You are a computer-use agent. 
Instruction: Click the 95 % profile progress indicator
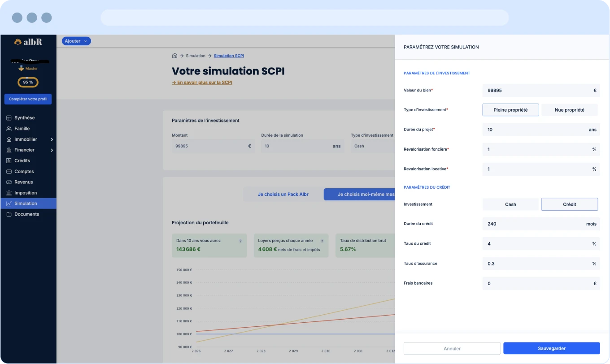[28, 82]
